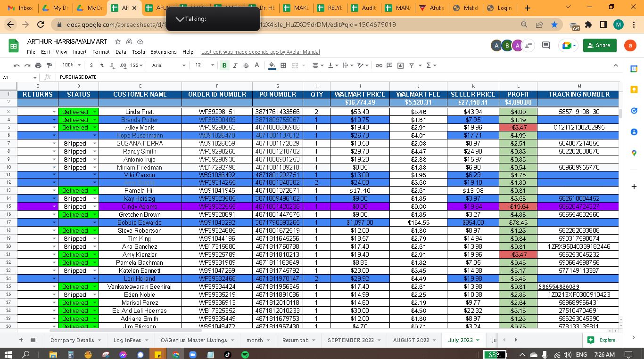The image size is (644, 359).
Task: Activate the paint format tool
Action: (49, 65)
